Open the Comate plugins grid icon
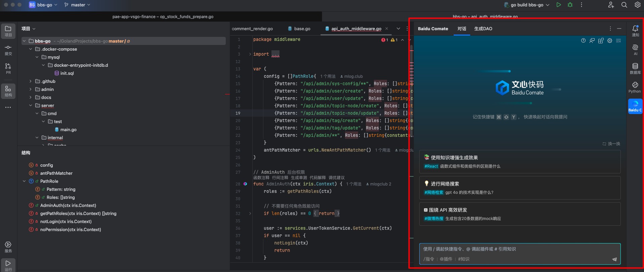 coord(601,41)
